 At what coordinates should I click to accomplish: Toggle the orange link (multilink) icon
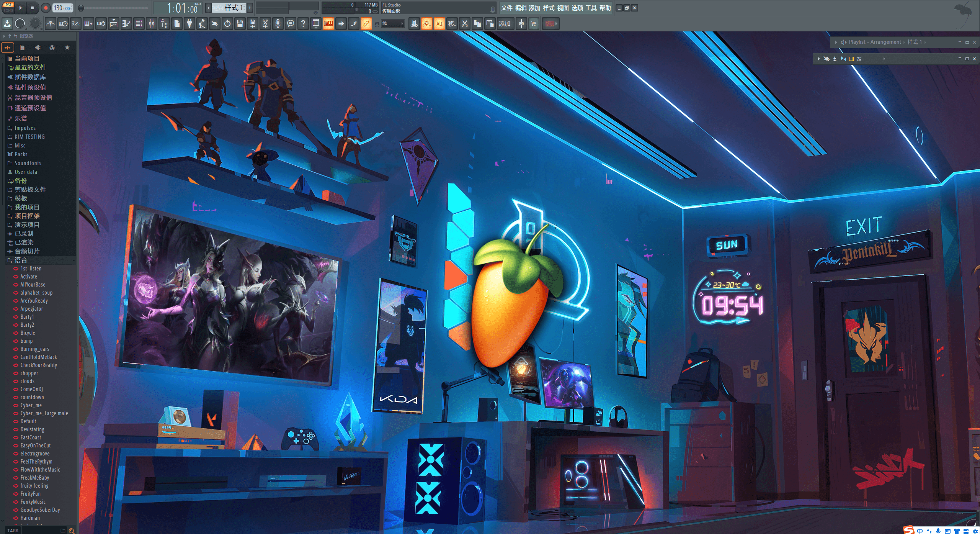(366, 24)
